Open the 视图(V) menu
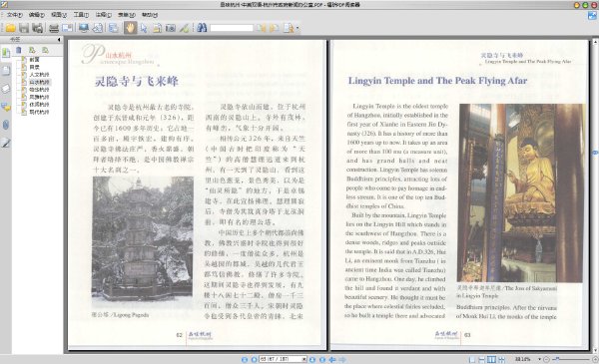Viewport: 599px width, 364px height. 59,15
